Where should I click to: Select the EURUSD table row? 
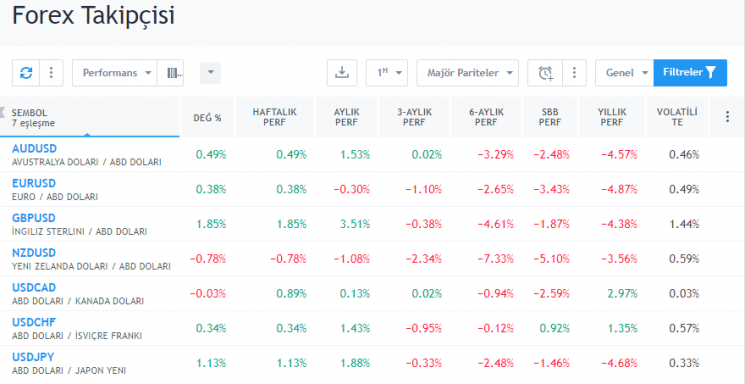coord(372,189)
